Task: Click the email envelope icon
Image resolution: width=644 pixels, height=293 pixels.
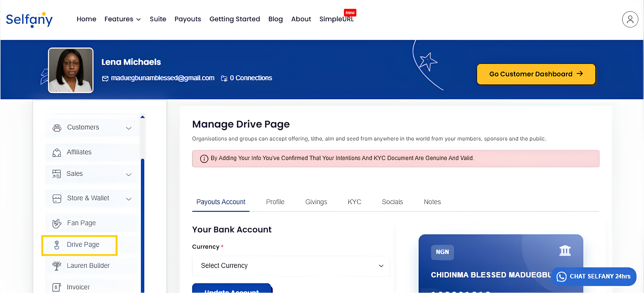Action: (105, 79)
